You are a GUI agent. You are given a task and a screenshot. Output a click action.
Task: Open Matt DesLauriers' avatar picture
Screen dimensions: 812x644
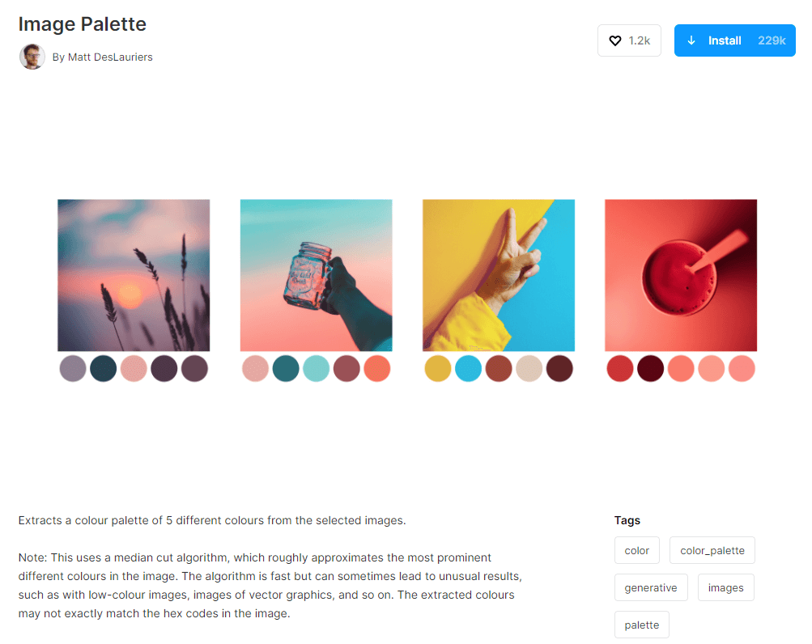[32, 57]
